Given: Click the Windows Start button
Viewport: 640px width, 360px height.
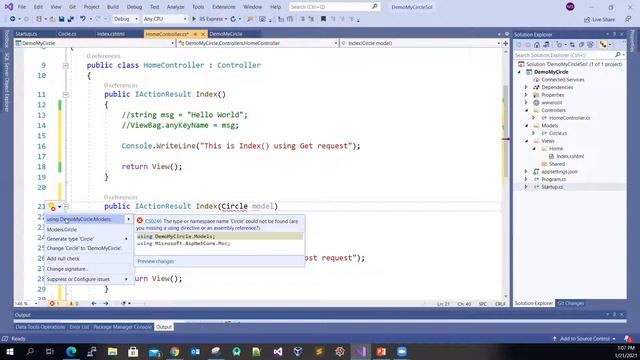Looking at the screenshot, I should click(x=9, y=351).
